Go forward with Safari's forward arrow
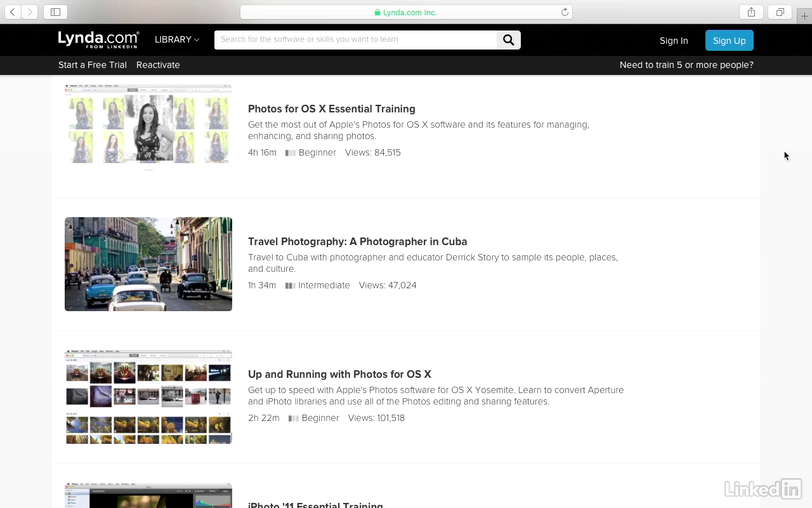The height and width of the screenshot is (508, 812). pos(29,12)
